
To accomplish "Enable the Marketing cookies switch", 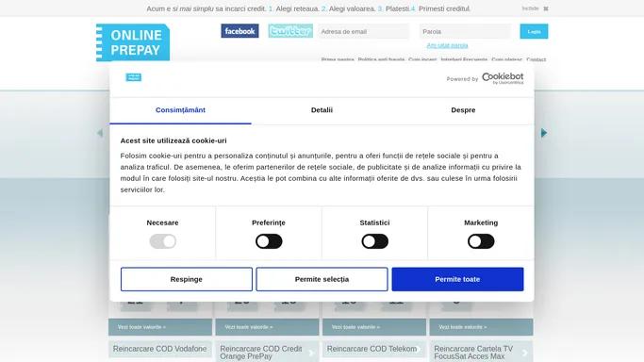I will 481,241.
